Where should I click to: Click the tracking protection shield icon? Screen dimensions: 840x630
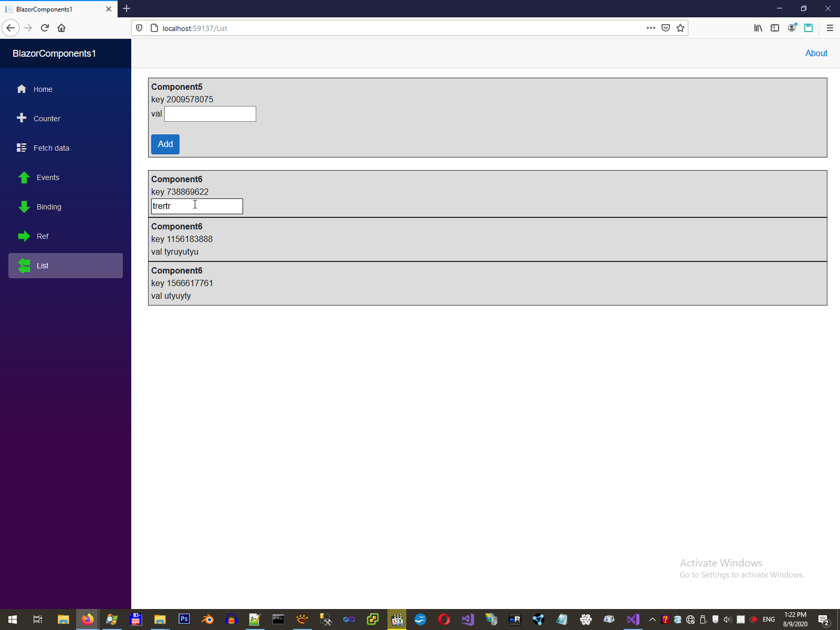click(x=139, y=28)
